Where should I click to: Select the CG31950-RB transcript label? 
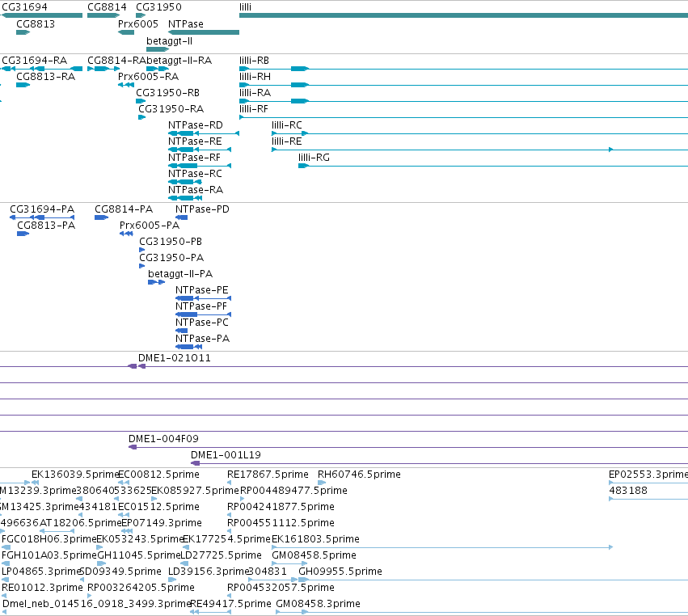coord(167,93)
